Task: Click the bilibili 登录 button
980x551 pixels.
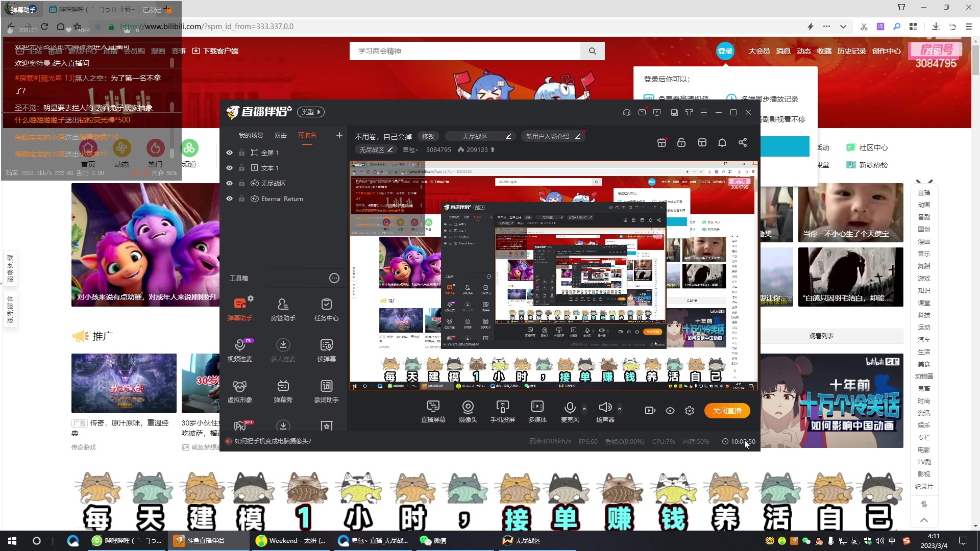Action: [x=725, y=51]
